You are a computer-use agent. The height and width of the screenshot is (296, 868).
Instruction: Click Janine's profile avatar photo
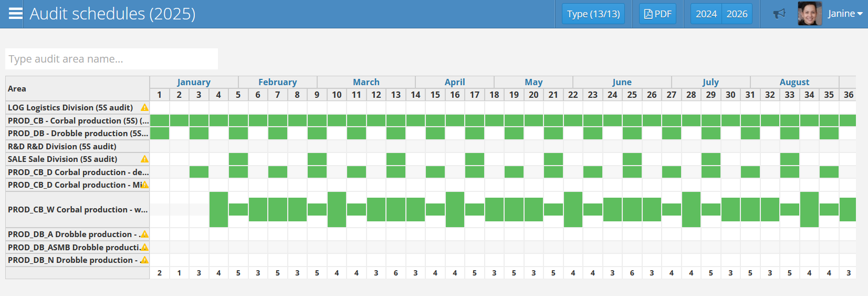(x=809, y=14)
